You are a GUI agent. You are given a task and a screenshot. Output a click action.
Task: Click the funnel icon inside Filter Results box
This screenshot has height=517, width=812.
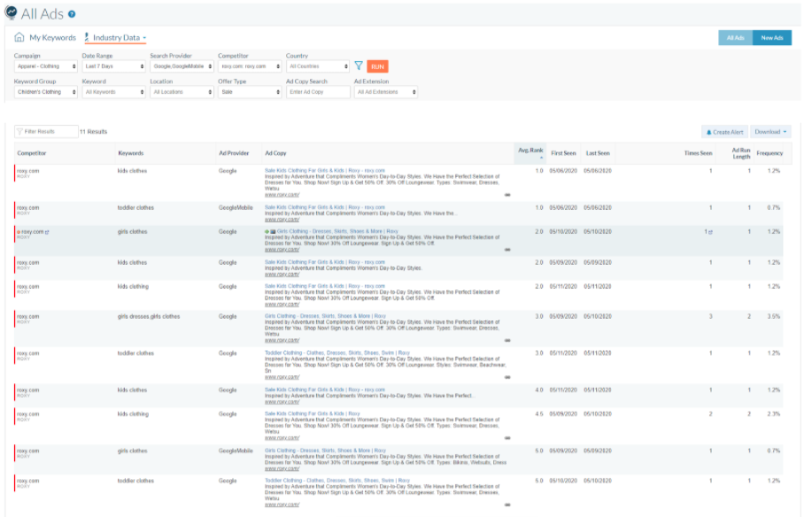(x=19, y=131)
